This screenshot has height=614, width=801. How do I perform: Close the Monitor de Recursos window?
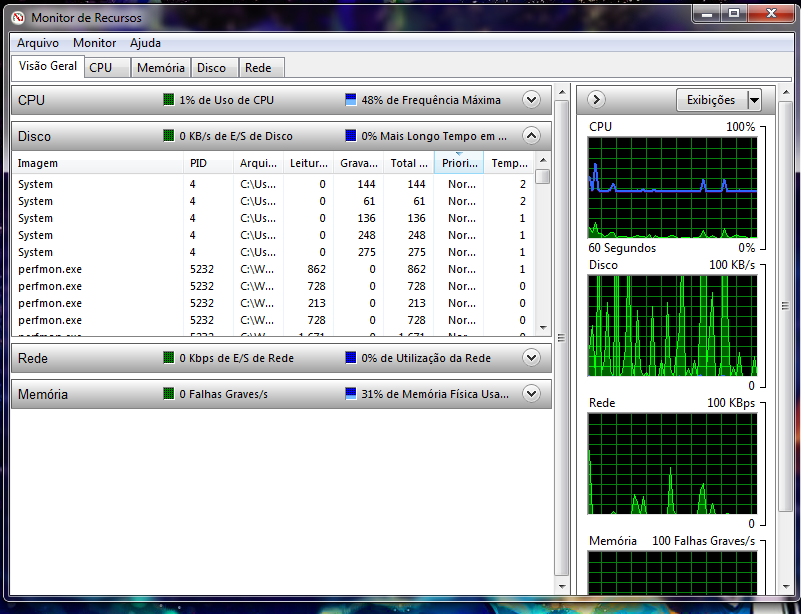pyautogui.click(x=771, y=14)
